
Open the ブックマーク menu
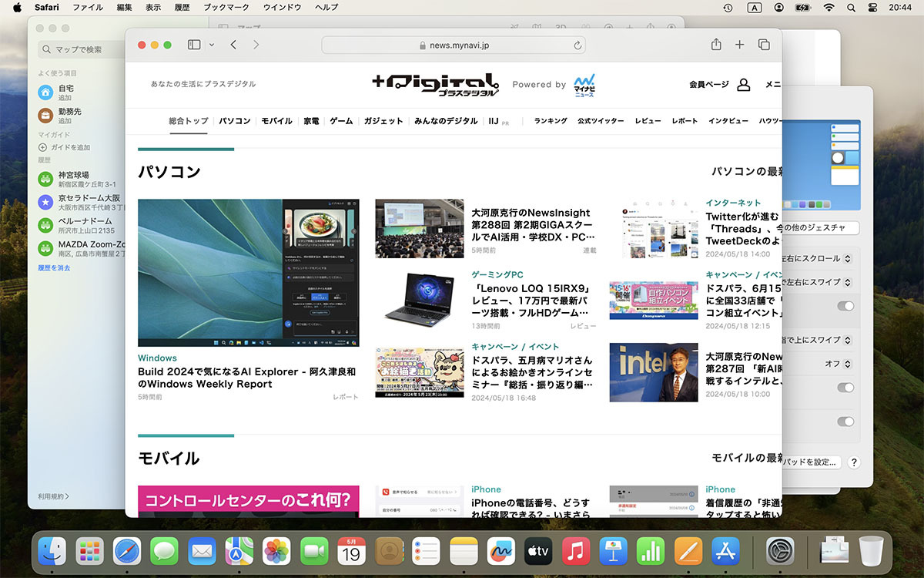226,8
